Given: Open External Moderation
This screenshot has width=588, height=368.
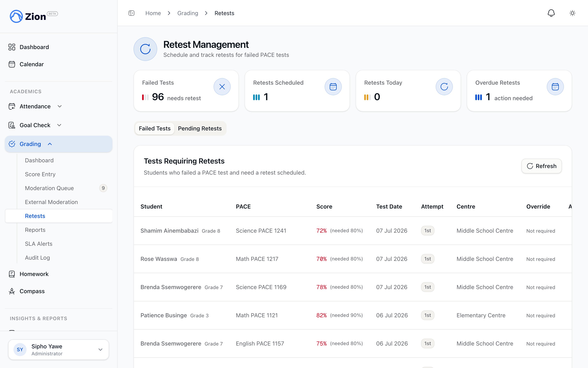Looking at the screenshot, I should [x=51, y=202].
